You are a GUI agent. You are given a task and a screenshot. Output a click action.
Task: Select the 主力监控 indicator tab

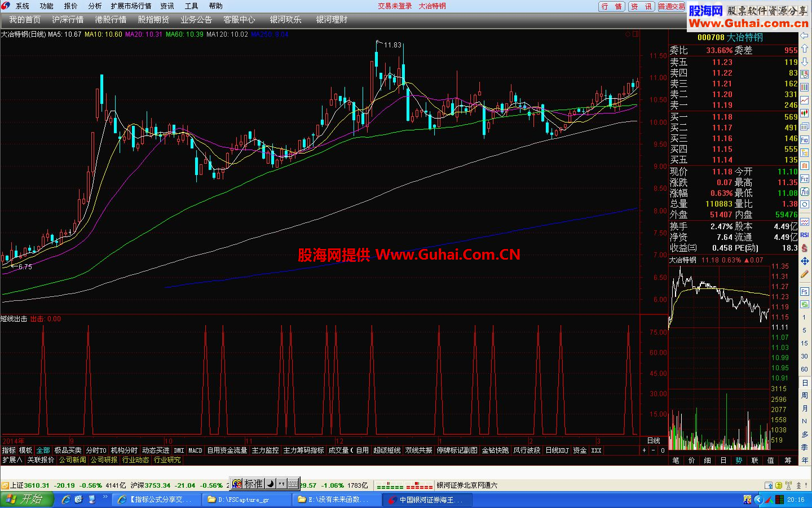pyautogui.click(x=265, y=450)
